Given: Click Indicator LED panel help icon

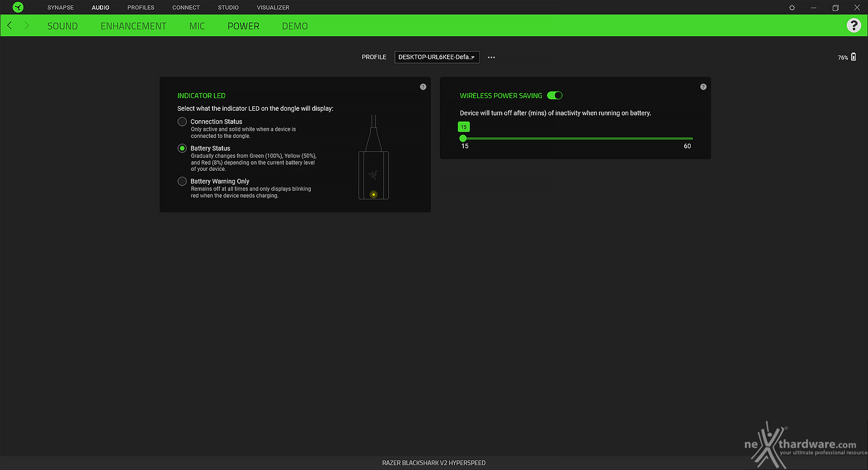Looking at the screenshot, I should tap(423, 87).
